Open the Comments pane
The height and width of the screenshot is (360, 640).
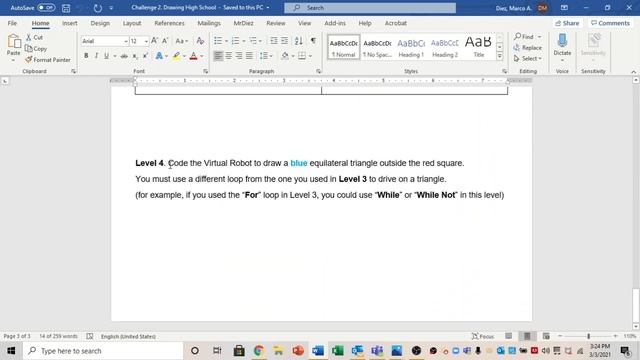pyautogui.click(x=610, y=23)
